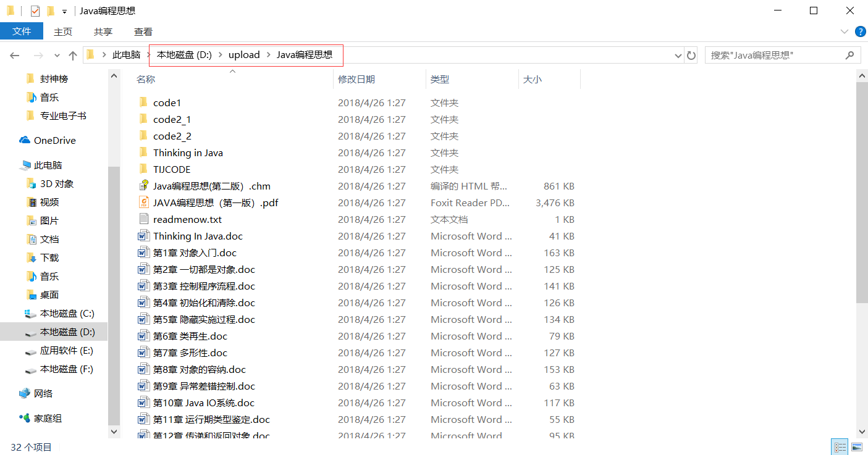Select 第9章 异常差错控制.doc

[204, 386]
